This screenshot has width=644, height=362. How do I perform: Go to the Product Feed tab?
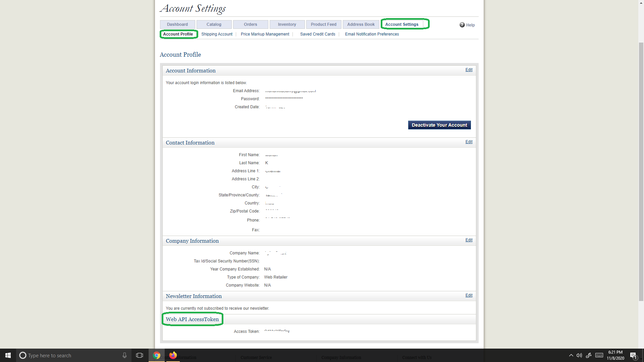coord(324,24)
